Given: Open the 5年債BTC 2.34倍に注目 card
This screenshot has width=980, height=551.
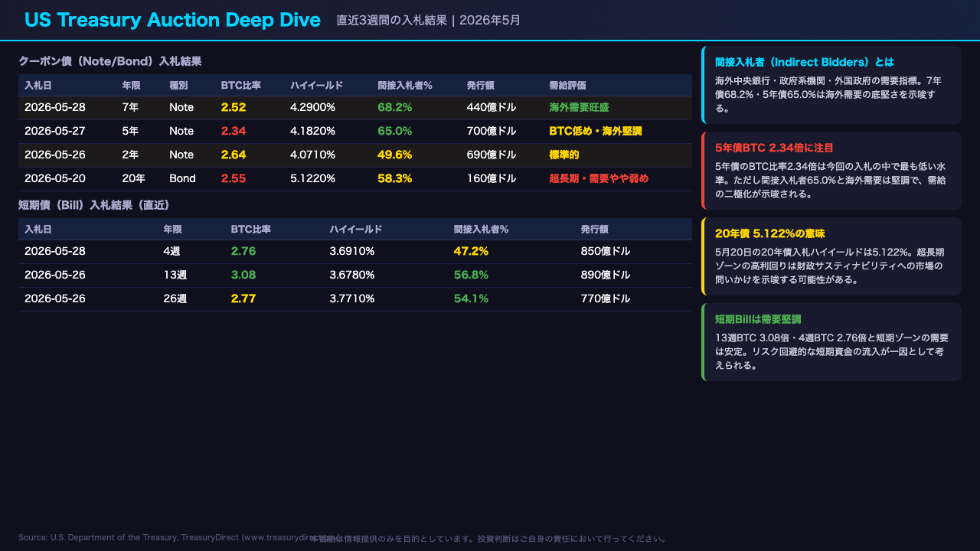Looking at the screenshot, I should (x=831, y=171).
